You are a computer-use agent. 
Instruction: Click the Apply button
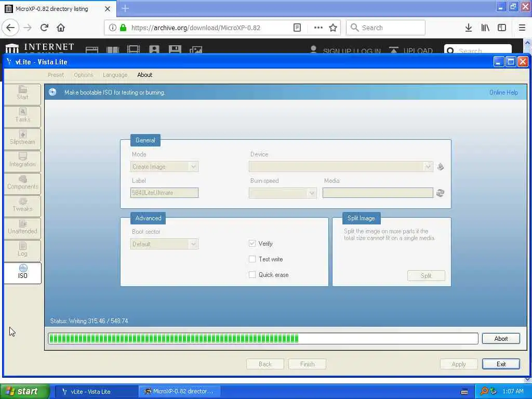pyautogui.click(x=459, y=364)
